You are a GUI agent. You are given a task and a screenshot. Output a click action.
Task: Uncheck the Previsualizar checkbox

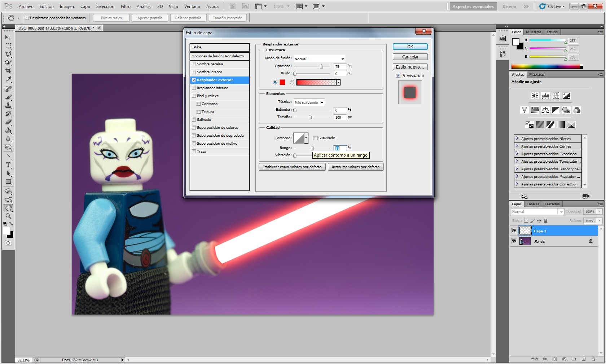[398, 75]
